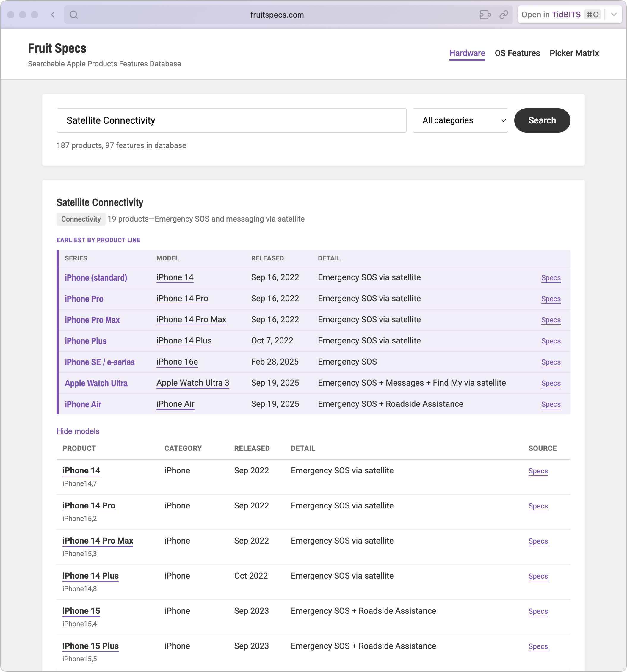Screen dimensions: 627x672
Task: Click 'iPhone15,5' identifier text
Action: (x=79, y=659)
